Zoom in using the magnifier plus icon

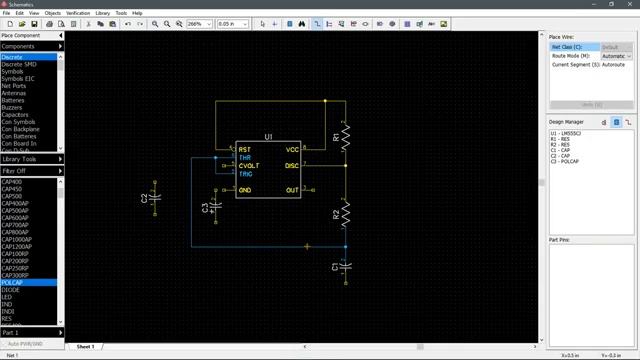click(155, 24)
